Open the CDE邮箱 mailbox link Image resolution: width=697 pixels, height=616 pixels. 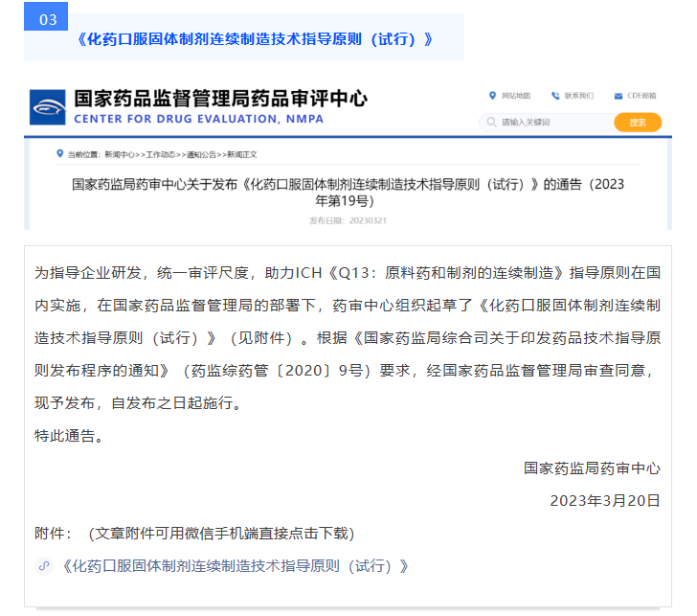coord(641,96)
